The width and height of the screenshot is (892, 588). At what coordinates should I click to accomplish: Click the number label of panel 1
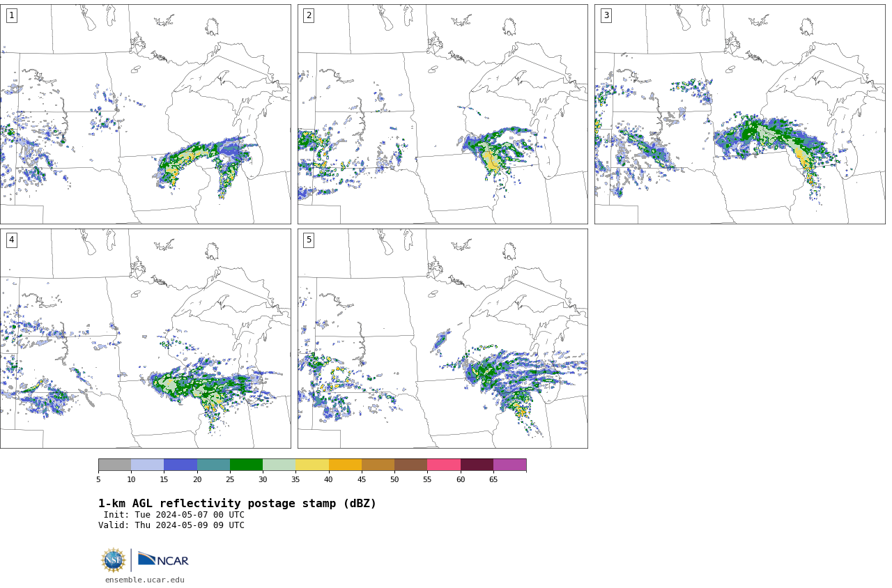pos(11,15)
